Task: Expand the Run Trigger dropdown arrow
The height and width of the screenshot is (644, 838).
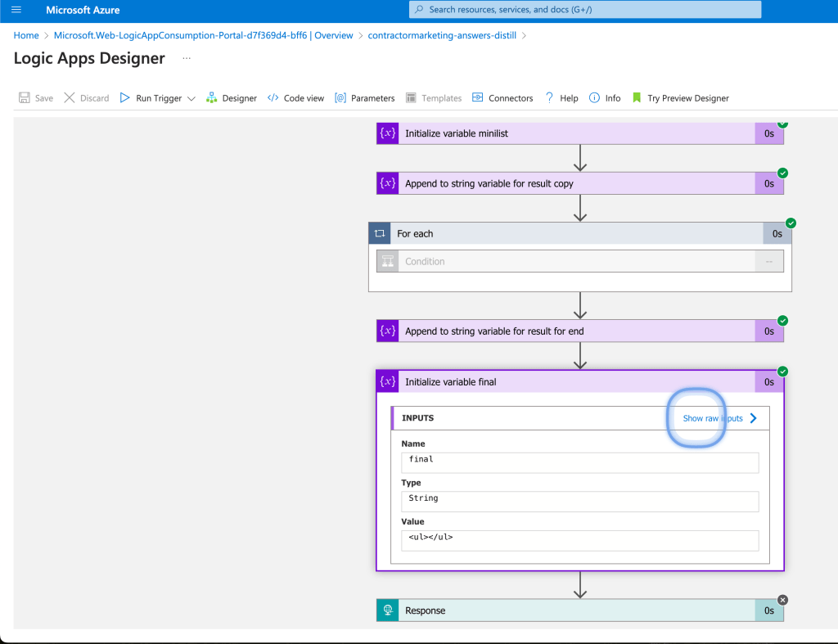Action: pos(191,98)
